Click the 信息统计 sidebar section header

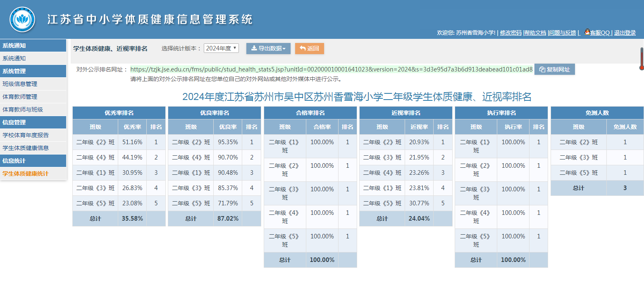pos(33,161)
